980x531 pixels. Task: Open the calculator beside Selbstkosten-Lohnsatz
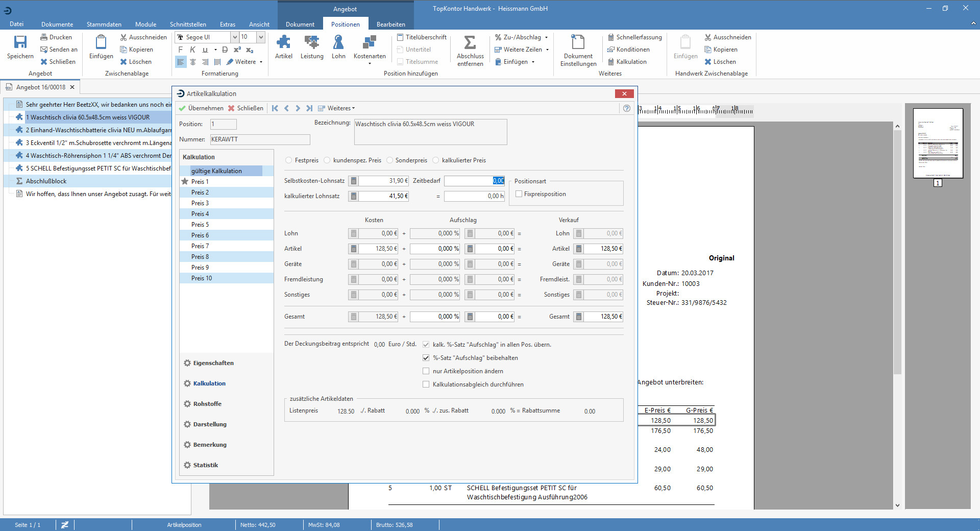353,181
